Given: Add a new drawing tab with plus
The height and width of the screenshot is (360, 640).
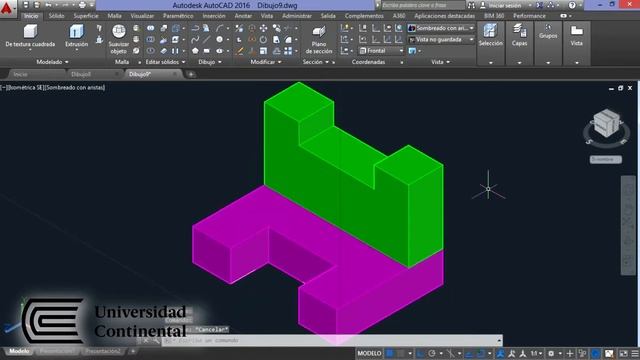Looking at the screenshot, I should 190,74.
